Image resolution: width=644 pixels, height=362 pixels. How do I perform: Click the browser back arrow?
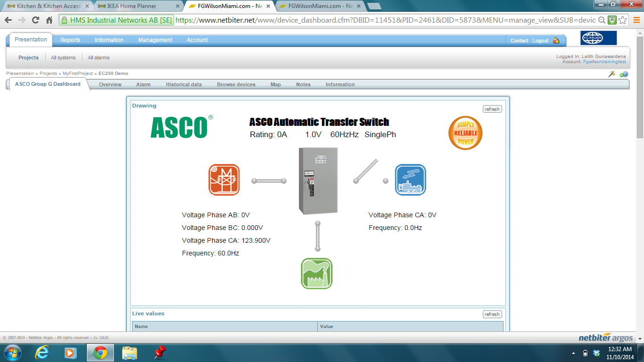[8, 20]
